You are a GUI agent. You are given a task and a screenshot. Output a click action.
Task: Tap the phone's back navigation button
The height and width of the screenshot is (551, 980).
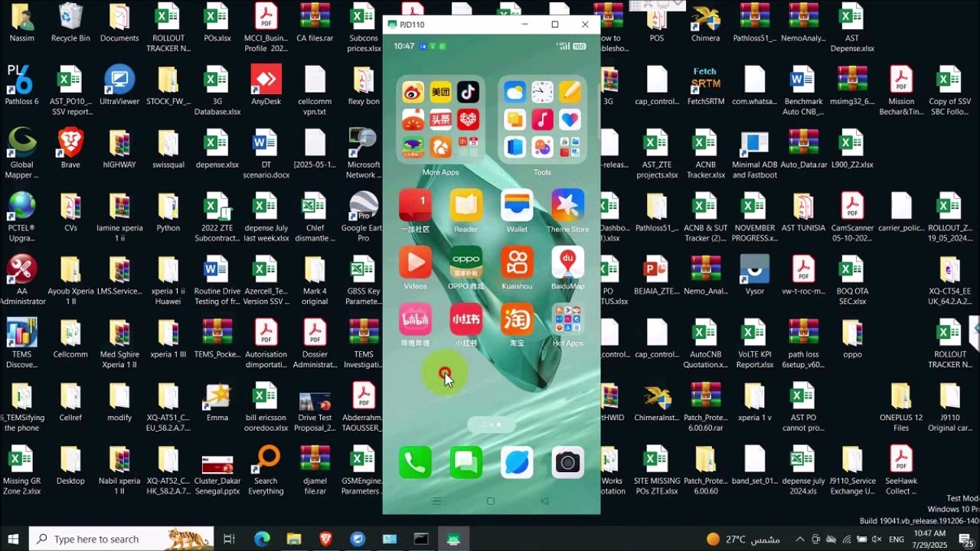(544, 501)
